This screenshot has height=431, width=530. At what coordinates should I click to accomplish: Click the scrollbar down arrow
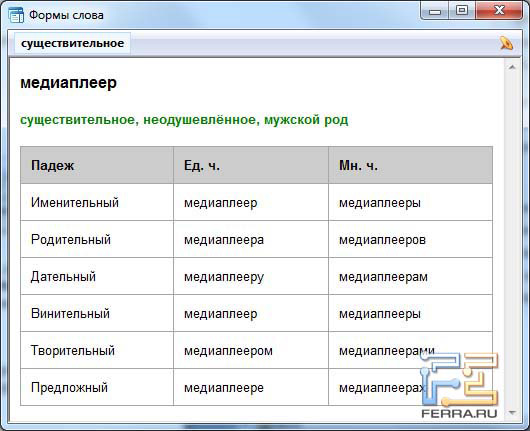coord(512,413)
